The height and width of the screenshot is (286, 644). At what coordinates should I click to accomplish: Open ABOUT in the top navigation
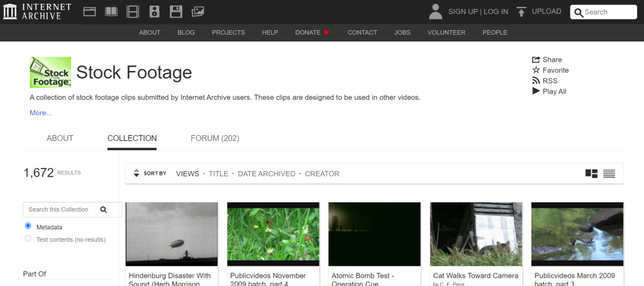pyautogui.click(x=150, y=33)
